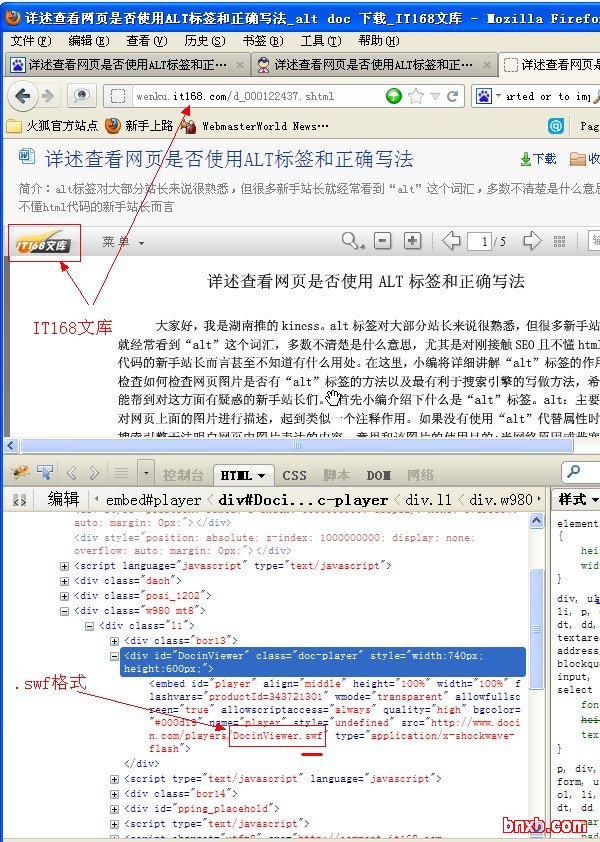Image resolution: width=600 pixels, height=842 pixels.
Task: Open the 样式 side panel dropdown
Action: coord(578,499)
